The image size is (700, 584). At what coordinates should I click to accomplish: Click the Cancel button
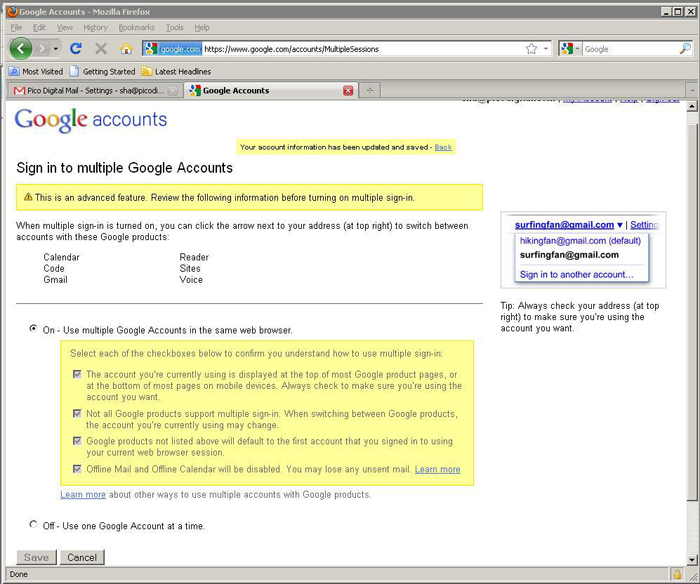point(82,557)
